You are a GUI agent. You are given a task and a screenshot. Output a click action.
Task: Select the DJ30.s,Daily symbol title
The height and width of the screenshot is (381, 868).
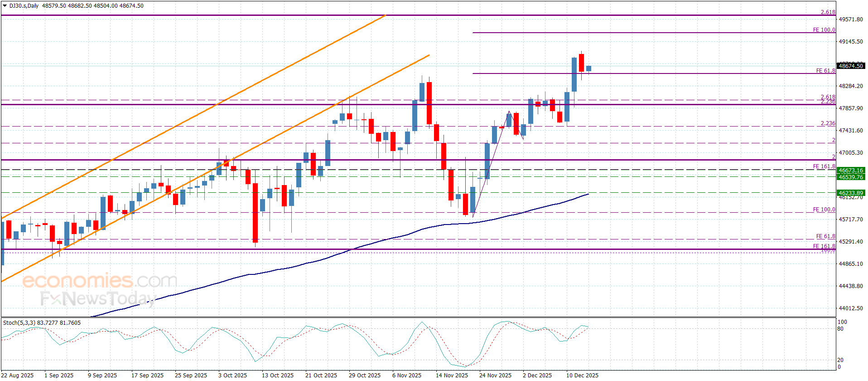coord(24,6)
